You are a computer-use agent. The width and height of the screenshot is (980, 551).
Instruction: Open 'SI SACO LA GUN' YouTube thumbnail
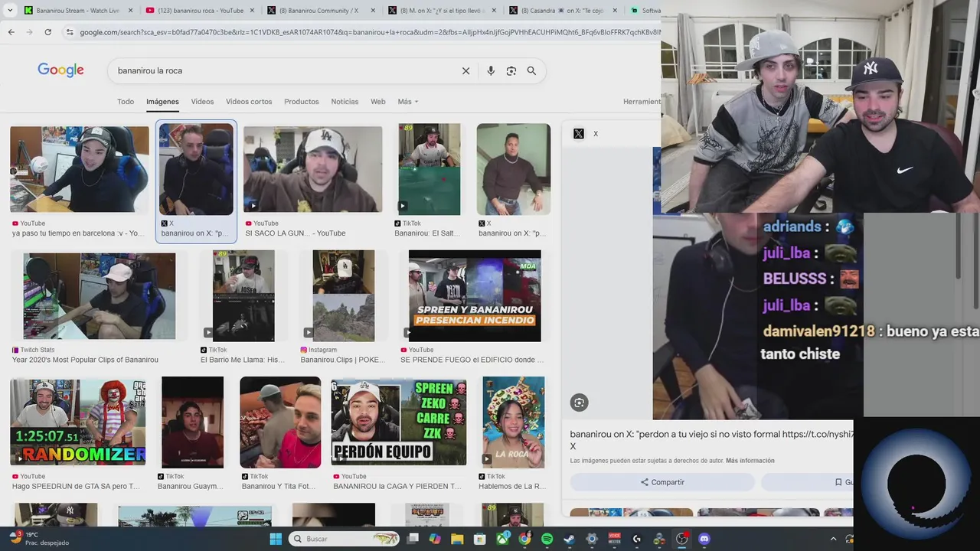click(x=312, y=169)
